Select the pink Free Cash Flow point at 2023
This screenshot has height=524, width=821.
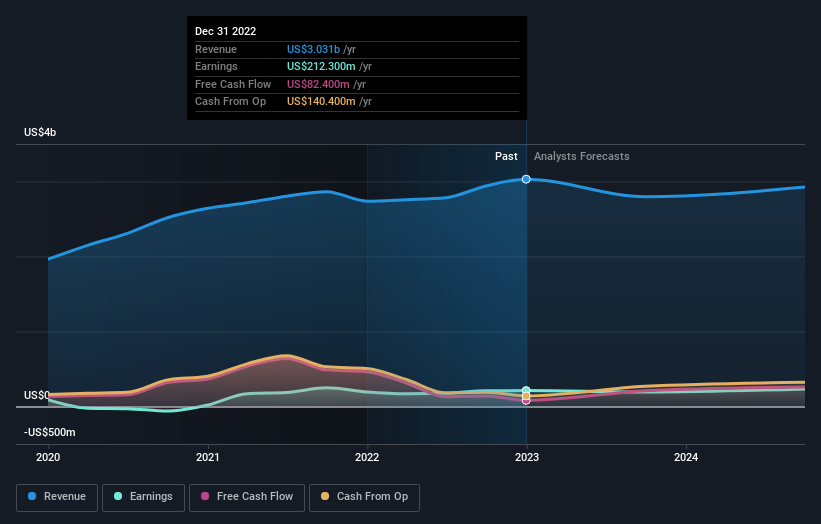point(526,401)
